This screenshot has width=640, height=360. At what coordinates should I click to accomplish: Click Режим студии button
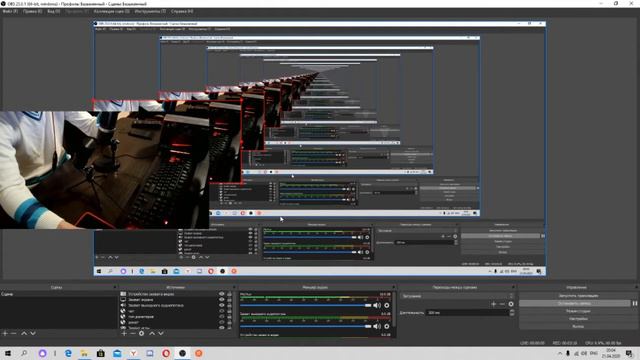[578, 311]
